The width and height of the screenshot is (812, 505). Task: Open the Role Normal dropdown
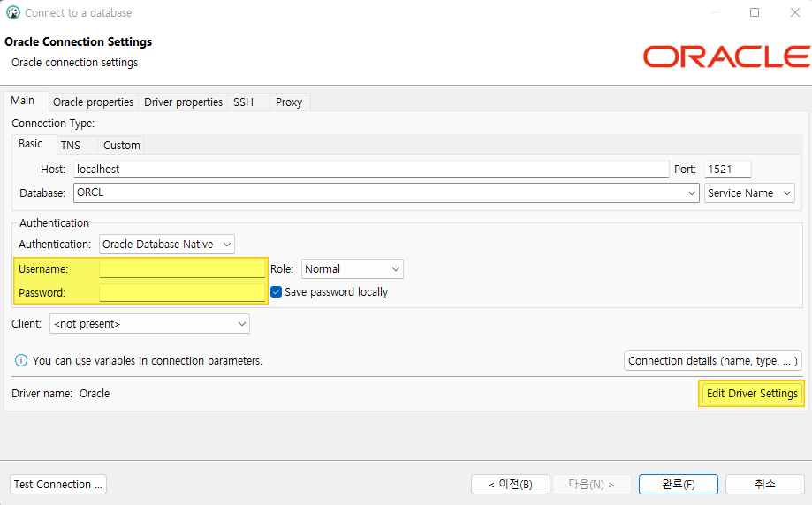(353, 269)
